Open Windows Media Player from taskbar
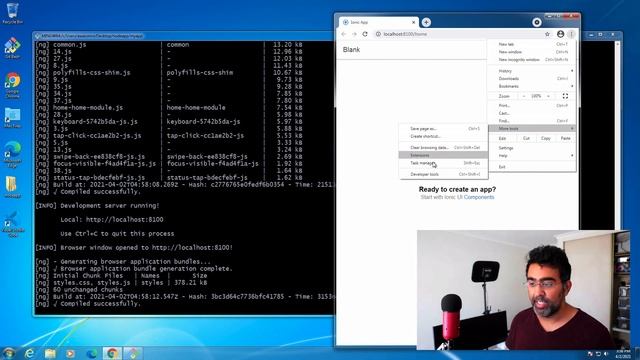The image size is (640, 360). [71, 353]
